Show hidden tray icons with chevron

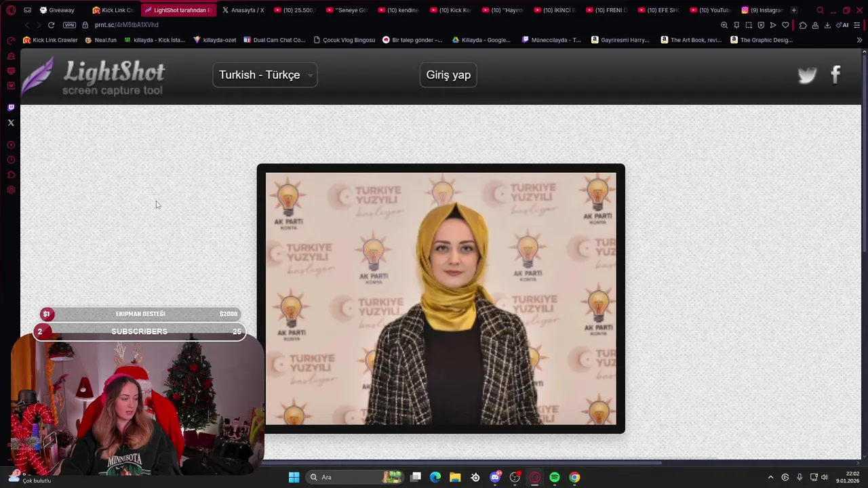click(x=770, y=477)
